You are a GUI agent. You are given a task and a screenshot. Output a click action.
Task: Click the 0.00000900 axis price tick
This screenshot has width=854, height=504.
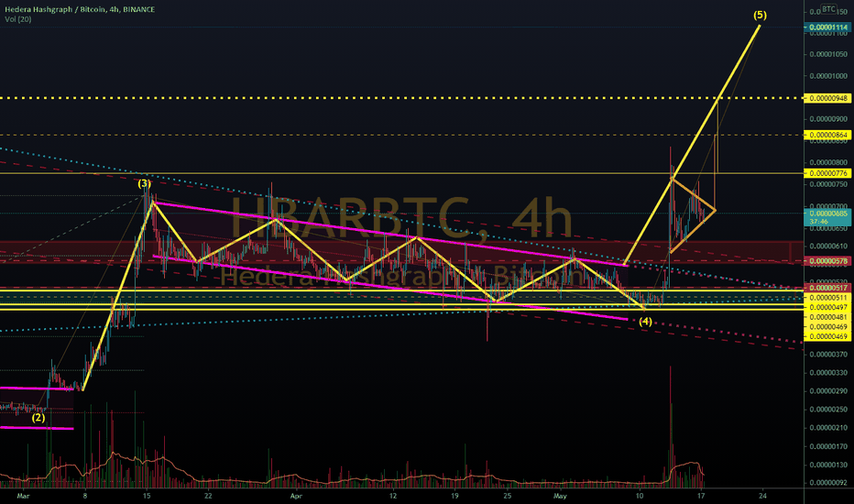tap(827, 119)
